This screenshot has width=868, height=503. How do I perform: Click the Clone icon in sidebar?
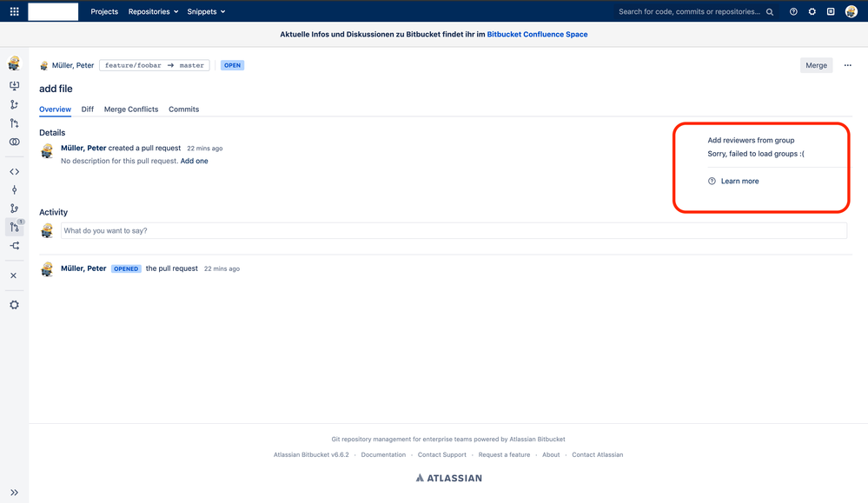tap(15, 86)
